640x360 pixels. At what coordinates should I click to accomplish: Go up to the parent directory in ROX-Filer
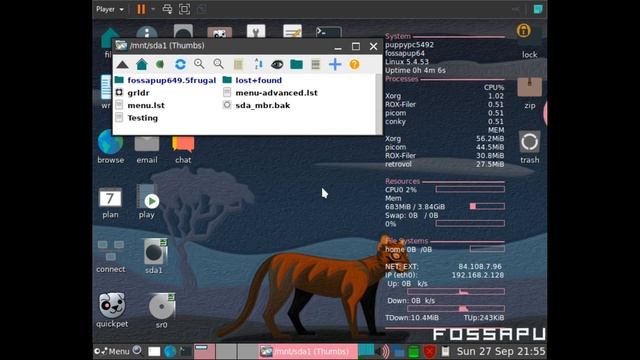click(122, 64)
